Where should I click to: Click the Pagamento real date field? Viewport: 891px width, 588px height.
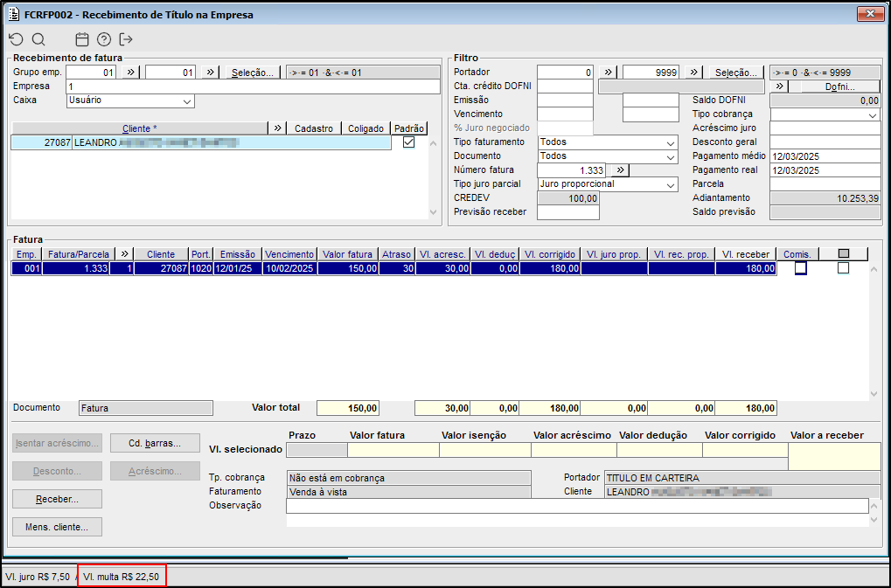[x=825, y=170]
